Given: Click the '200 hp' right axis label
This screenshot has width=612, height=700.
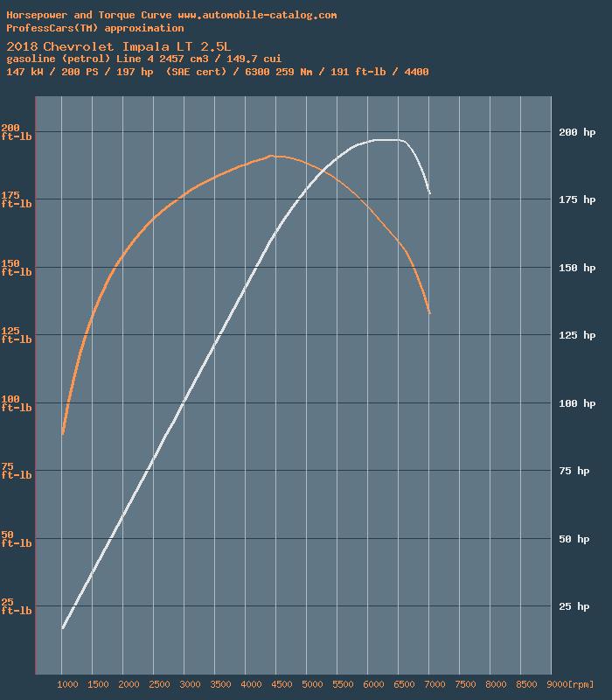Looking at the screenshot, I should tap(577, 132).
